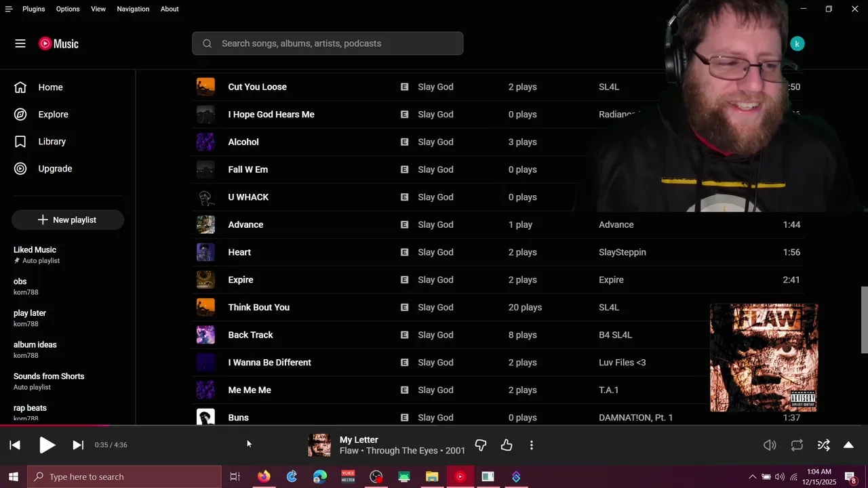Open the Plugins menu
This screenshot has height=488, width=868.
pyautogui.click(x=33, y=9)
